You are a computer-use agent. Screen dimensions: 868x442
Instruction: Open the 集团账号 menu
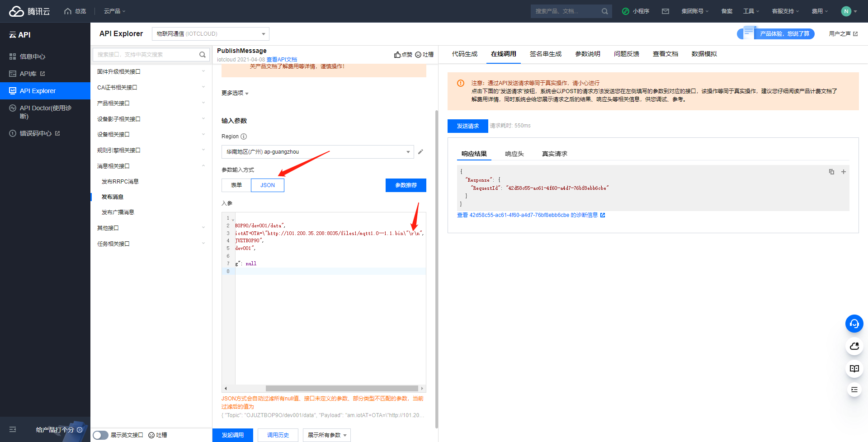[695, 11]
